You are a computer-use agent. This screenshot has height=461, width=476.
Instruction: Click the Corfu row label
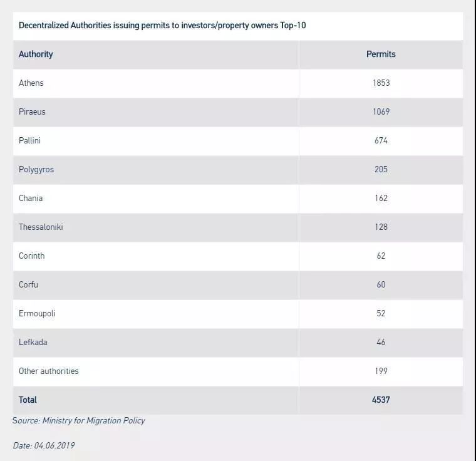pos(28,285)
